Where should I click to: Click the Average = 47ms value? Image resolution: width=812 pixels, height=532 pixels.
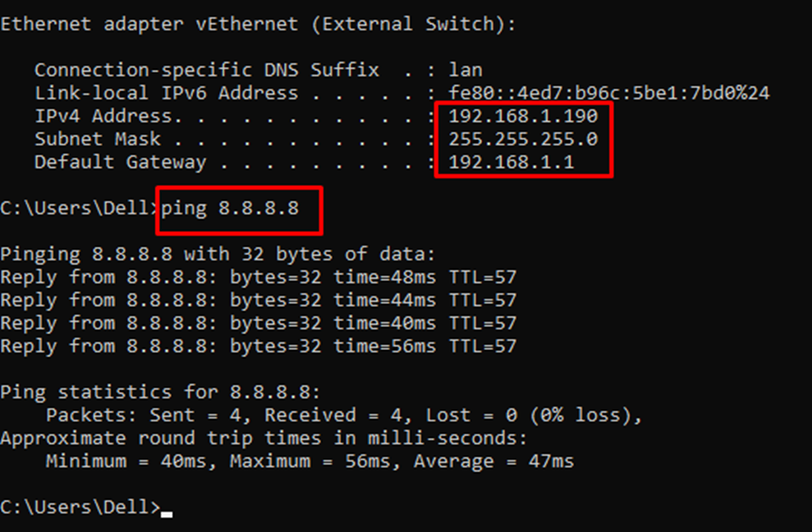click(x=494, y=461)
